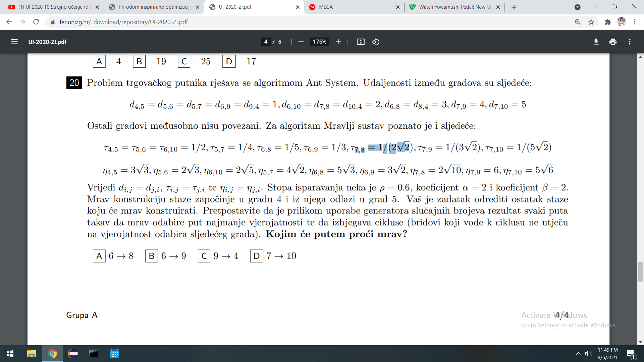Print the PDF document
Image resolution: width=644 pixels, height=362 pixels.
613,42
